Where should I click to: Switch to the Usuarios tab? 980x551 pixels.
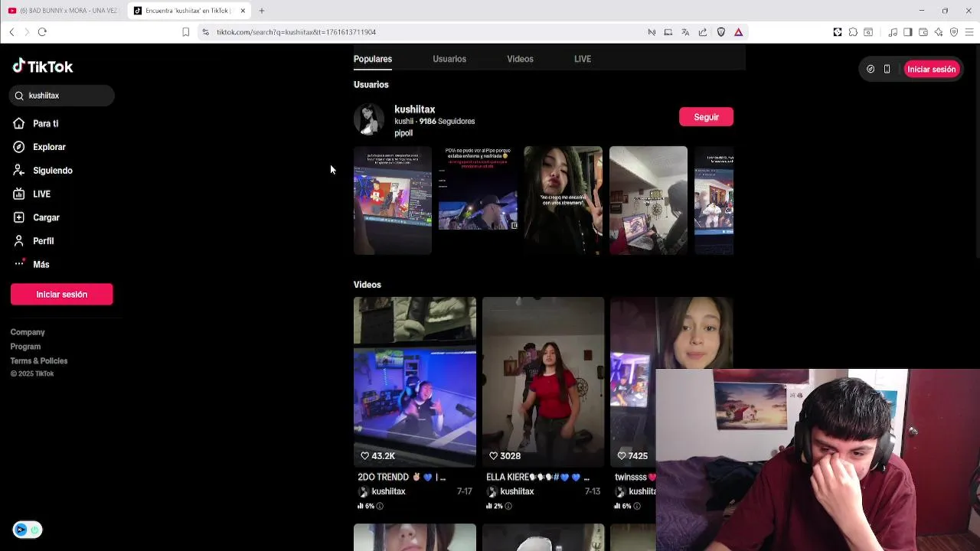449,59
